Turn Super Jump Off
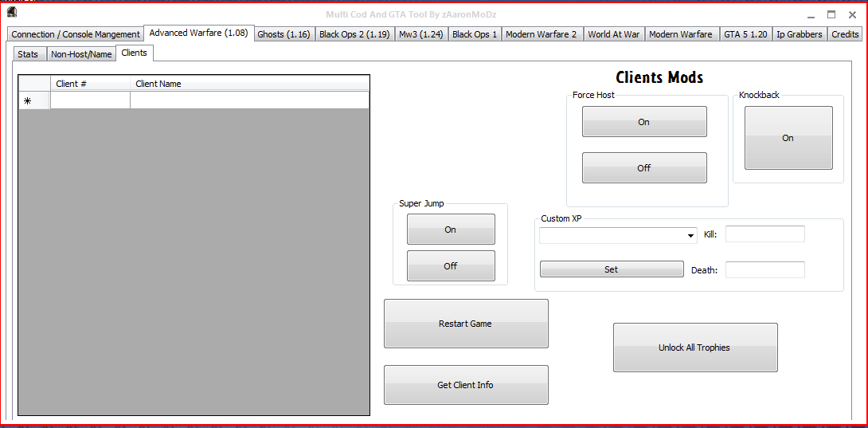The width and height of the screenshot is (868, 428). pyautogui.click(x=451, y=266)
